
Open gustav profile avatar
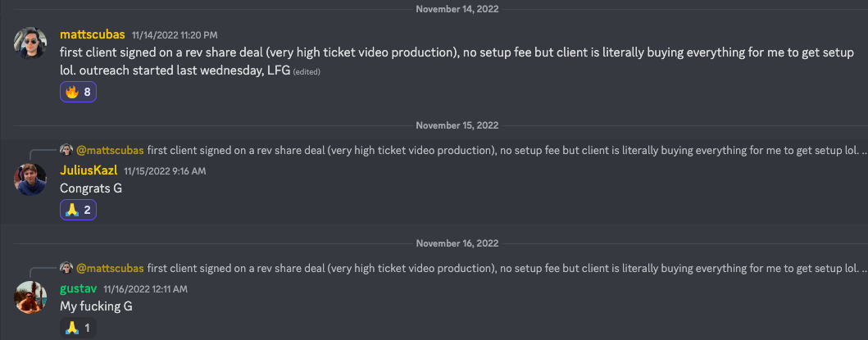click(30, 297)
